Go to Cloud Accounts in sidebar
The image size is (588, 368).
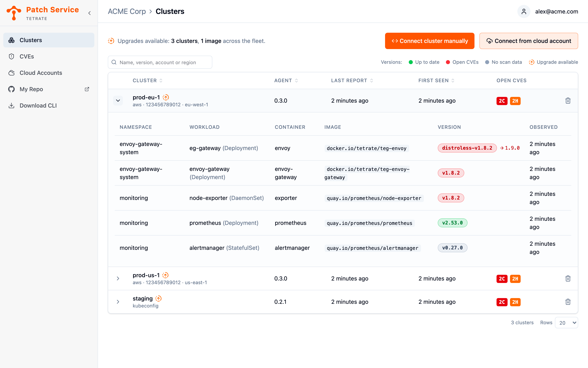[x=49, y=73]
